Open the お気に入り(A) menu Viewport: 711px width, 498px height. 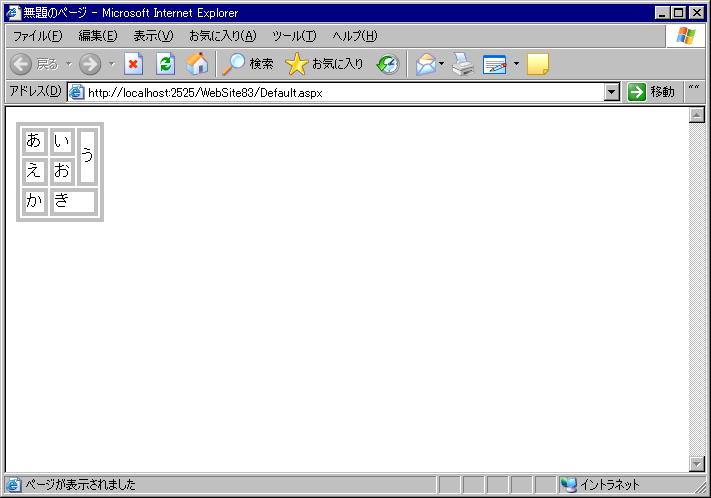point(223,36)
